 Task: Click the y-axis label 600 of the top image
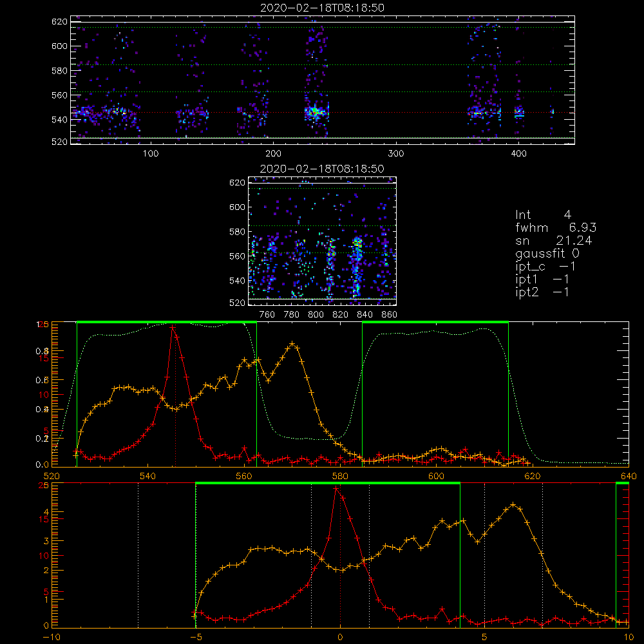pyautogui.click(x=59, y=46)
